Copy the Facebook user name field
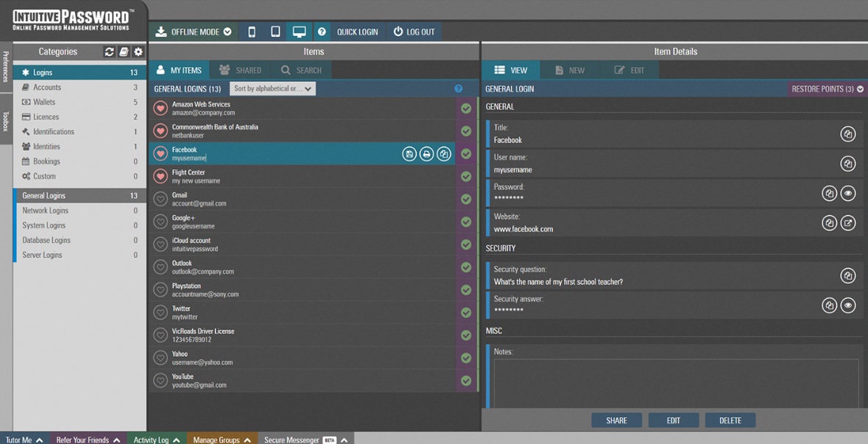This screenshot has height=444, width=868. [847, 163]
